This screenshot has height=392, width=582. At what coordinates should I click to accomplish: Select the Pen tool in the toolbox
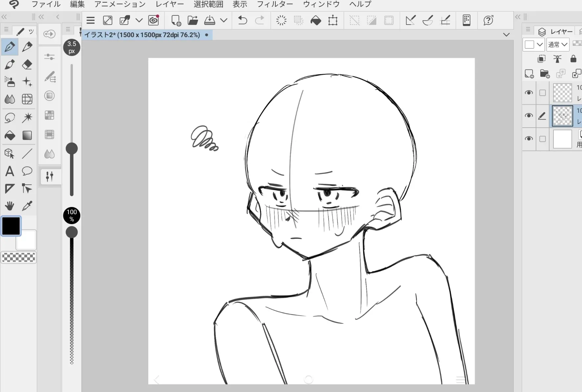click(10, 47)
